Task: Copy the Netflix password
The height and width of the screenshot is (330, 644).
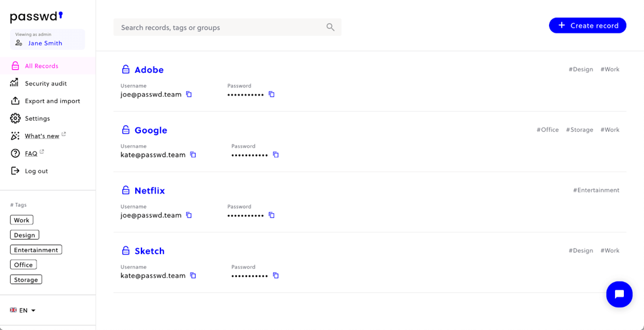Action: click(x=272, y=215)
